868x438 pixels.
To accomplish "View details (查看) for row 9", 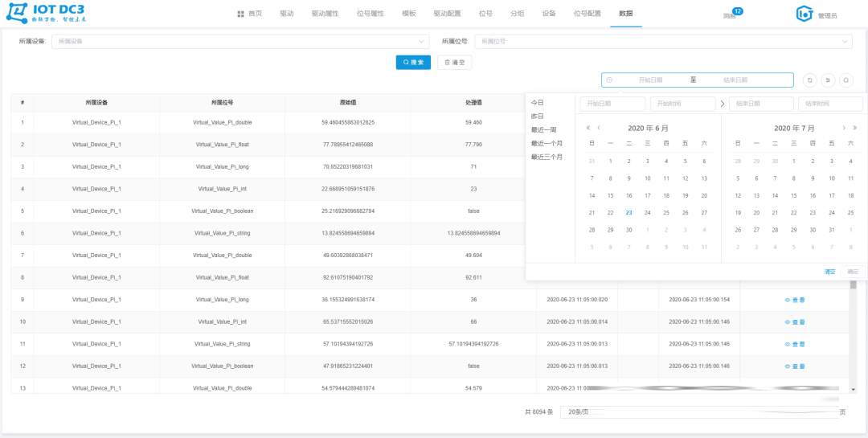I will (793, 300).
